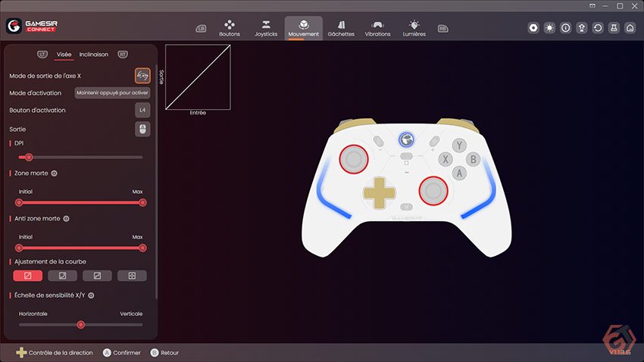Click Retour in the bottom bar
This screenshot has height=362, width=644.
[x=164, y=353]
